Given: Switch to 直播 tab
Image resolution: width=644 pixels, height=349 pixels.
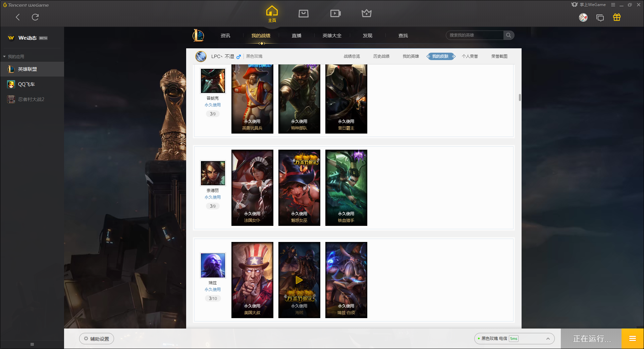Looking at the screenshot, I should click(x=297, y=36).
